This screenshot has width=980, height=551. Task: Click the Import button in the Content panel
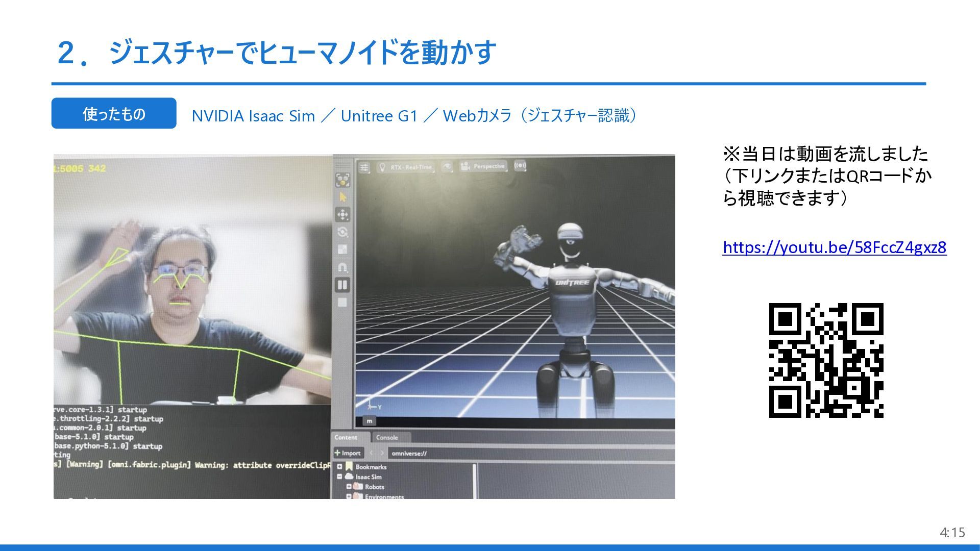(348, 453)
